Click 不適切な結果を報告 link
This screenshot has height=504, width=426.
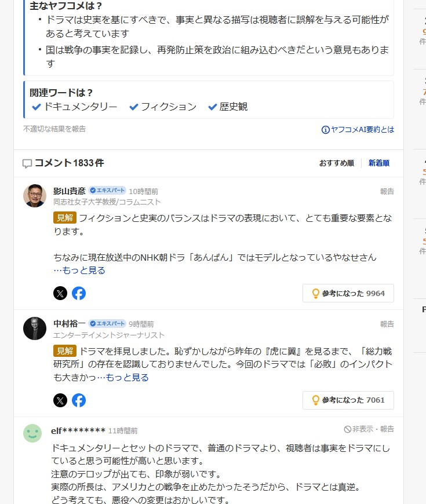coord(54,129)
